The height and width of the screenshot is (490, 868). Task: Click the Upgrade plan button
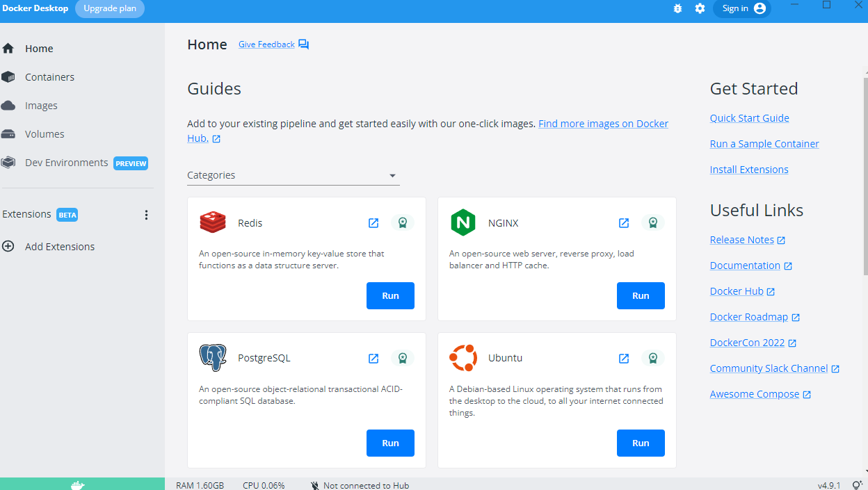coord(110,8)
